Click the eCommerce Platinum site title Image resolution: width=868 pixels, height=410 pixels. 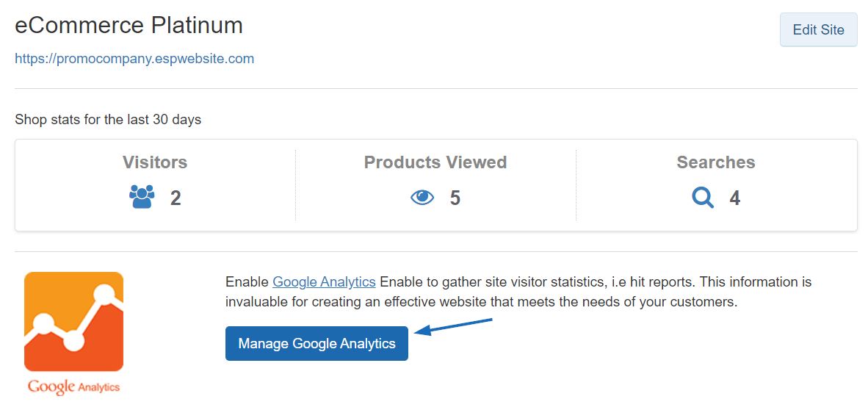click(x=129, y=26)
